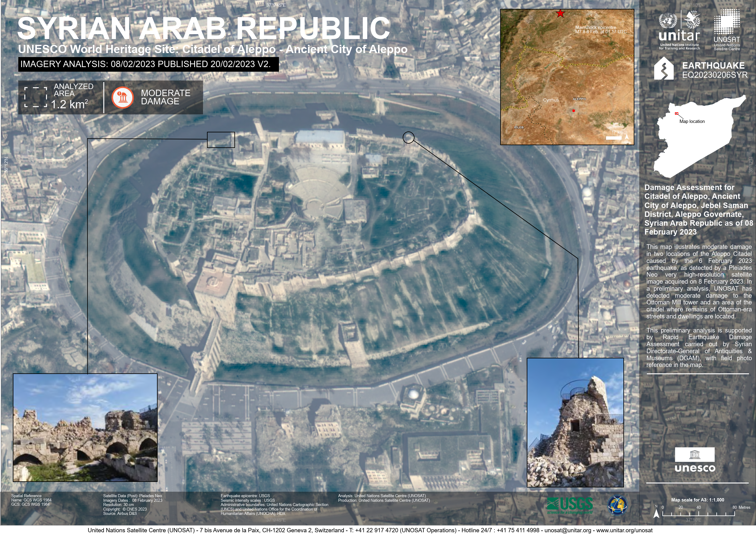Image resolution: width=756 pixels, height=535 pixels.
Task: Click the dashed analyzed area square icon
Action: pyautogui.click(x=36, y=97)
